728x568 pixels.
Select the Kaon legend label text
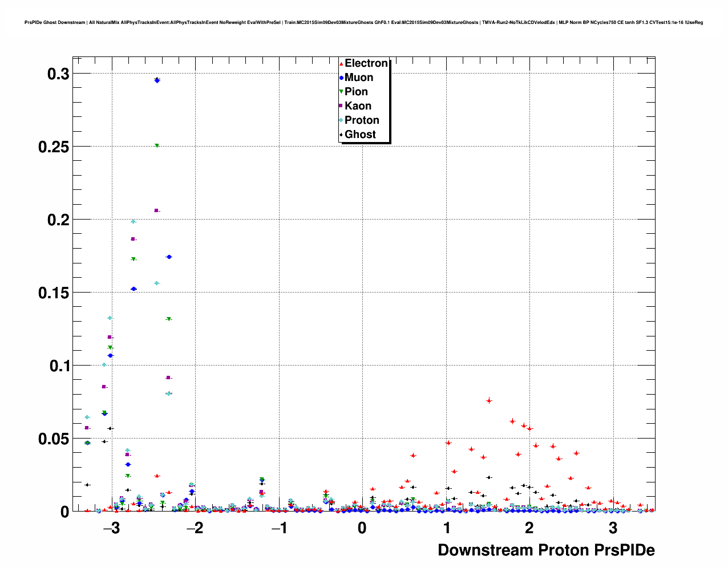point(358,106)
